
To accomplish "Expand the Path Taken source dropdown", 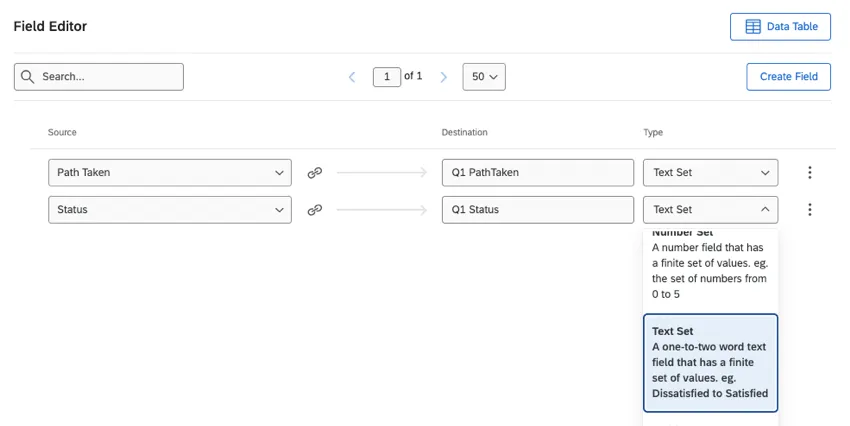I will pyautogui.click(x=278, y=173).
